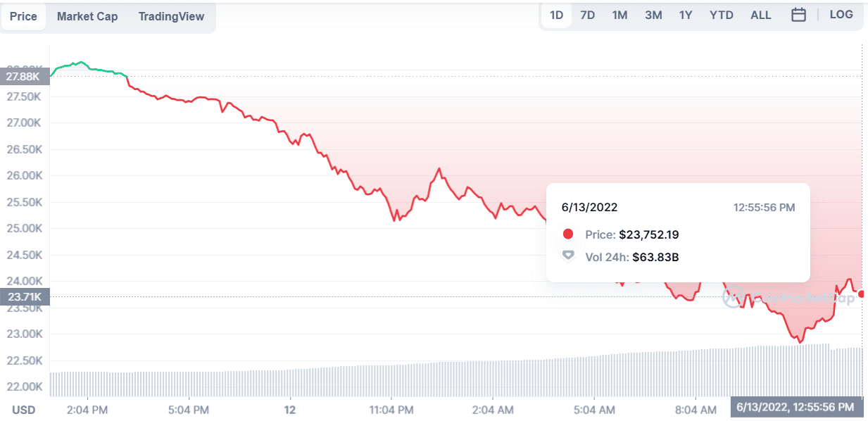The image size is (868, 421).
Task: Select the YTD time range
Action: pos(722,15)
